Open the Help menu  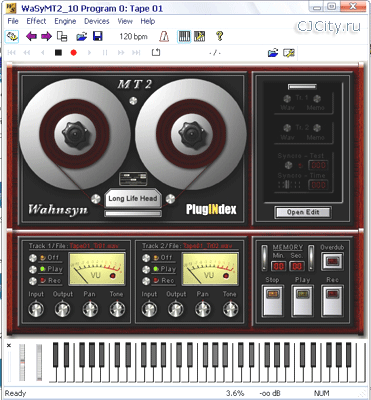(148, 21)
